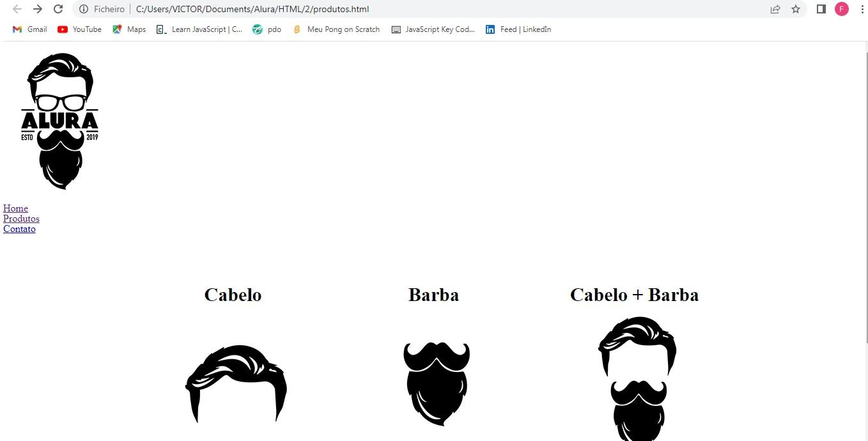Screen dimensions: 868x441
Task: Select the hair image under Cabelo
Action: coord(236,384)
